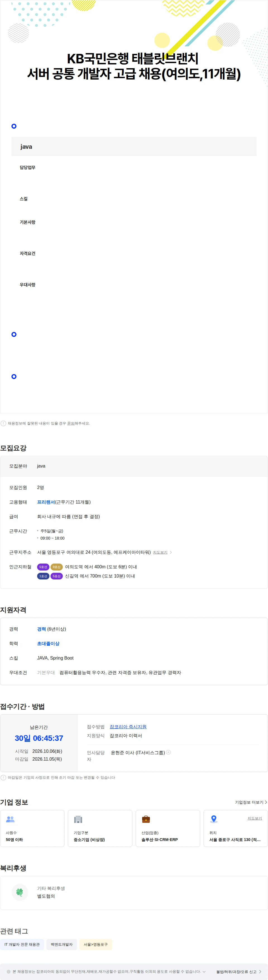Image resolution: width=268 pixels, height=980 pixels.
Task: Click the 회사 내규에 따름 salary text
Action: 68,517
